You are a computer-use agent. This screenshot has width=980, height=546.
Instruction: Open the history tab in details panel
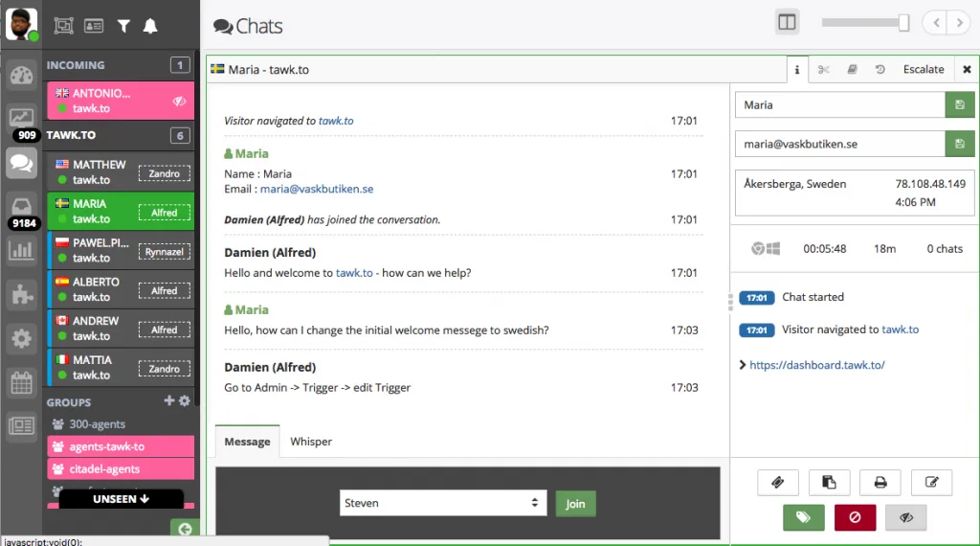tap(880, 70)
